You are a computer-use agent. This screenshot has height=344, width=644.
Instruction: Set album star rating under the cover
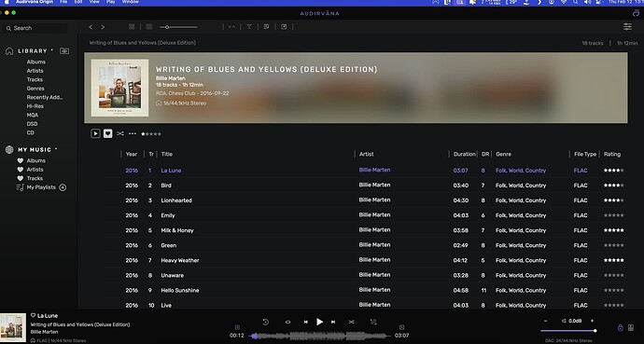click(151, 133)
